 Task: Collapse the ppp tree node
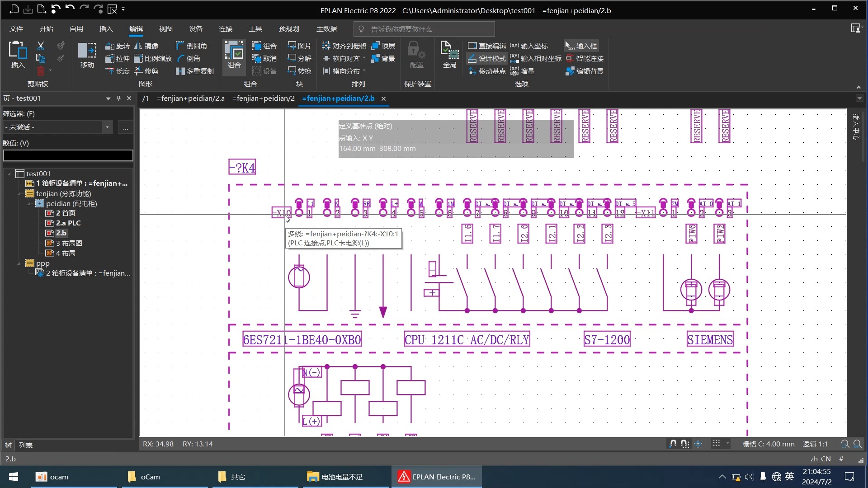[x=19, y=263]
